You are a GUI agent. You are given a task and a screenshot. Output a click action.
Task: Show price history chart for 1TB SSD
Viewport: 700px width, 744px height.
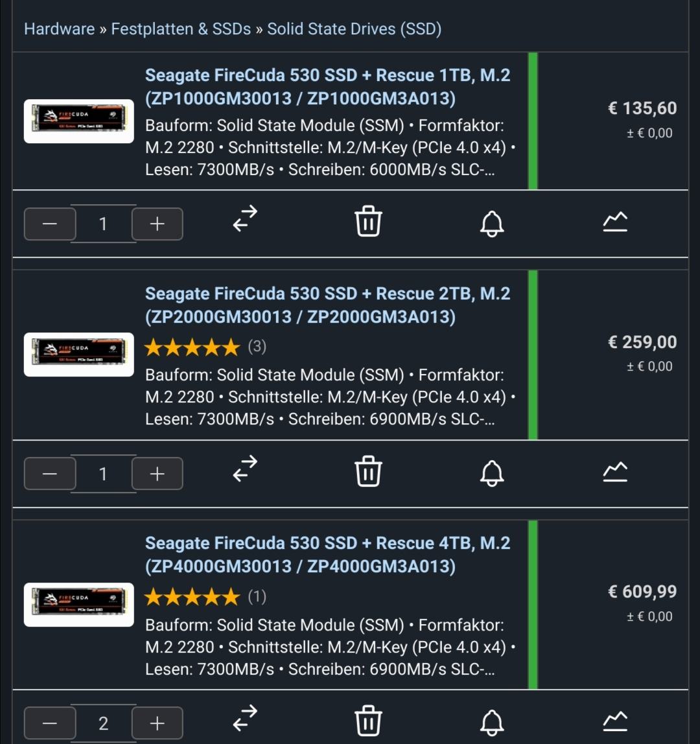[615, 222]
